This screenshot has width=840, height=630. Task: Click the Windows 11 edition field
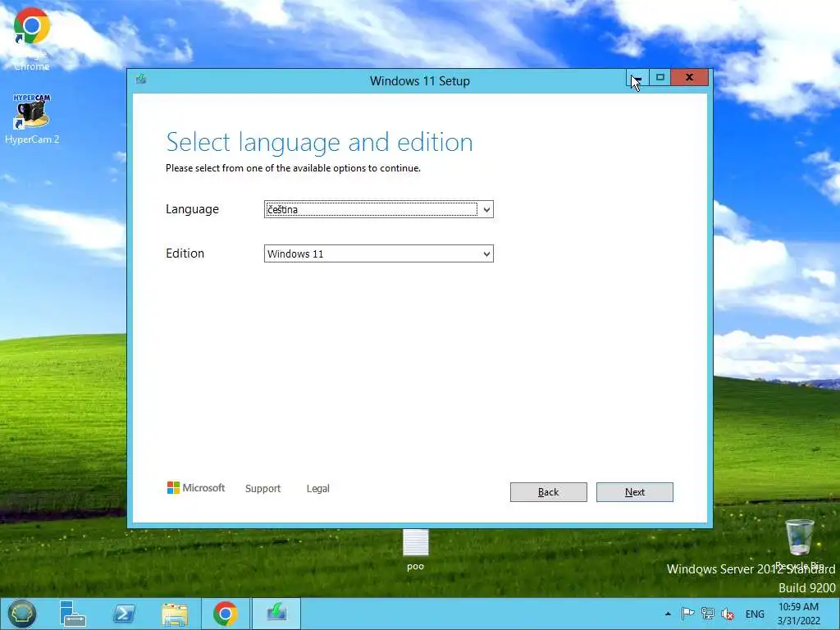coord(379,254)
